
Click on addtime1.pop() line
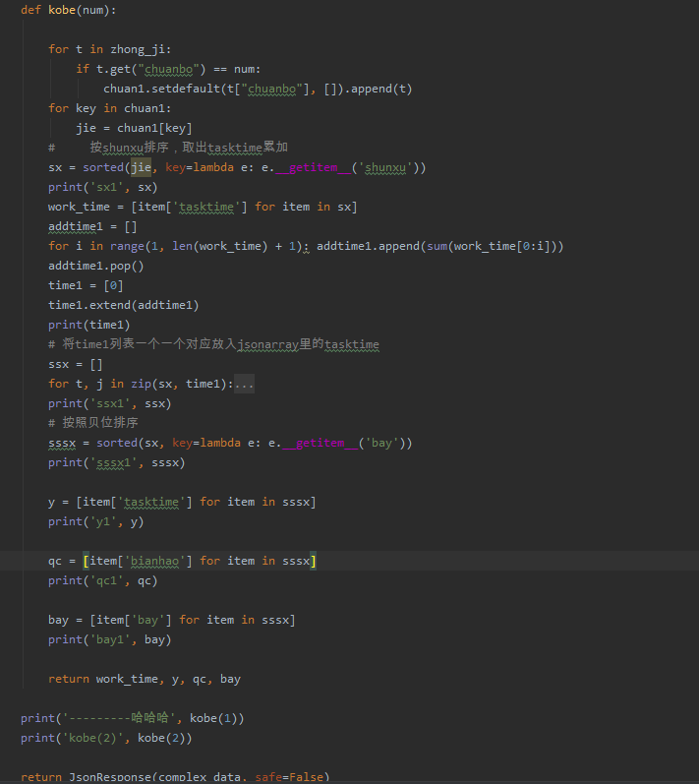click(96, 266)
